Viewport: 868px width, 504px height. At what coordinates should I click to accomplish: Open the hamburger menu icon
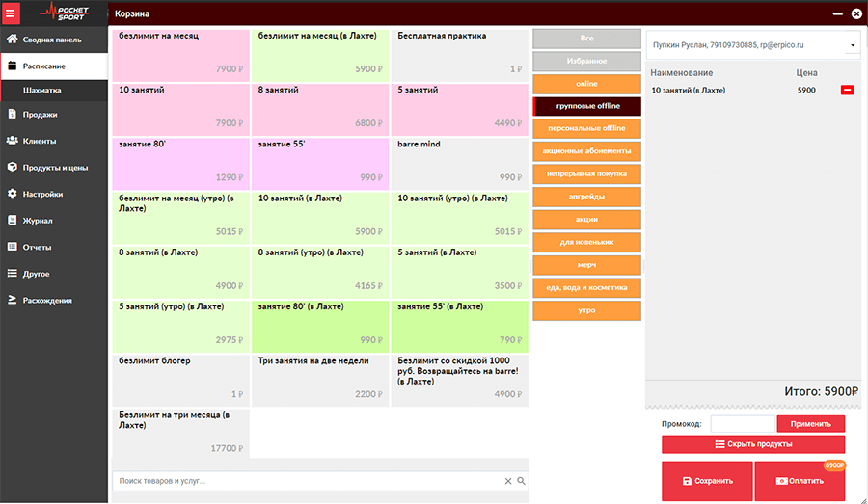click(11, 13)
